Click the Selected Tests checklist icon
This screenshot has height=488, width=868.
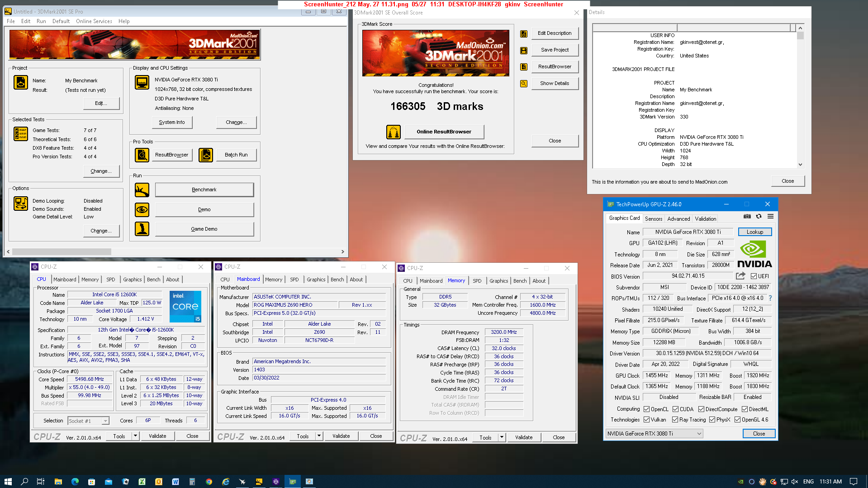pos(21,134)
